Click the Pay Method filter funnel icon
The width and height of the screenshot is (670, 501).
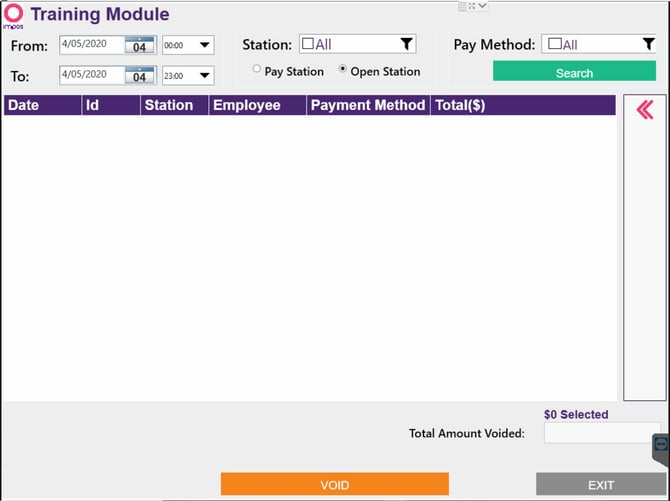649,44
